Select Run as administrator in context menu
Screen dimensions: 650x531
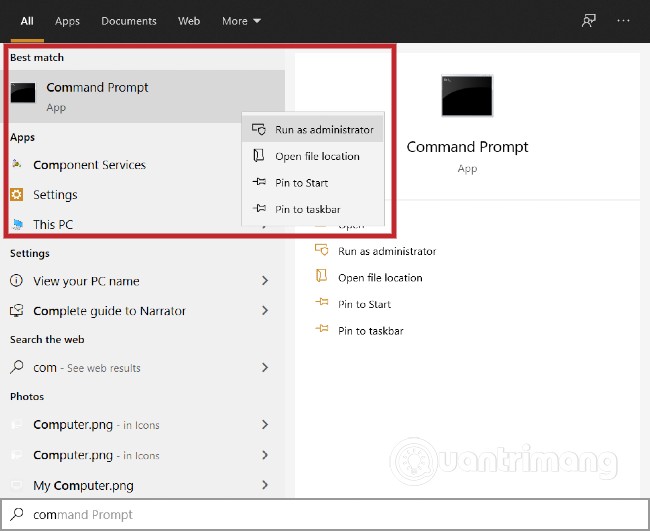[323, 129]
